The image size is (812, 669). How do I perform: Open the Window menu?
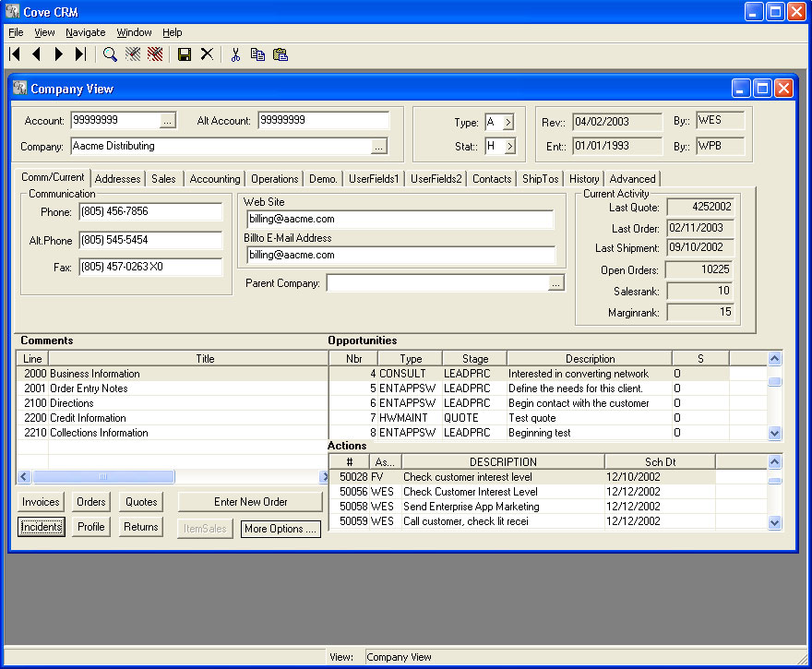(134, 32)
